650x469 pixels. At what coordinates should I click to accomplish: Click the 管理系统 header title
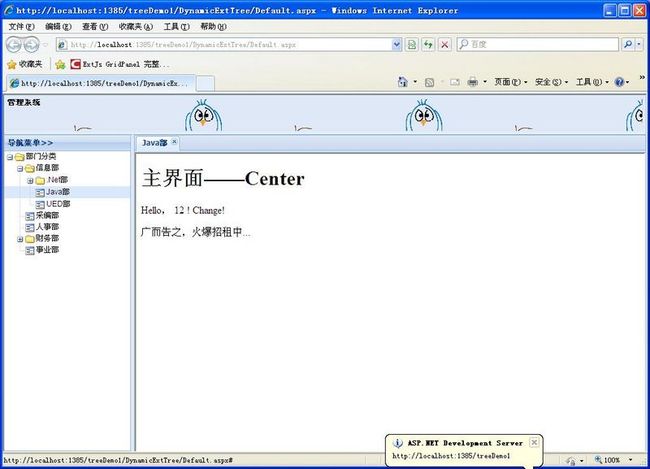click(24, 102)
